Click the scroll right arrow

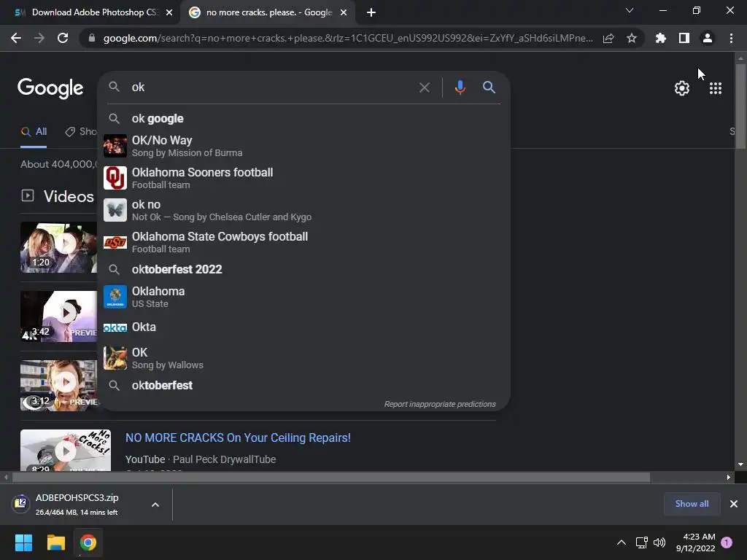point(729,477)
